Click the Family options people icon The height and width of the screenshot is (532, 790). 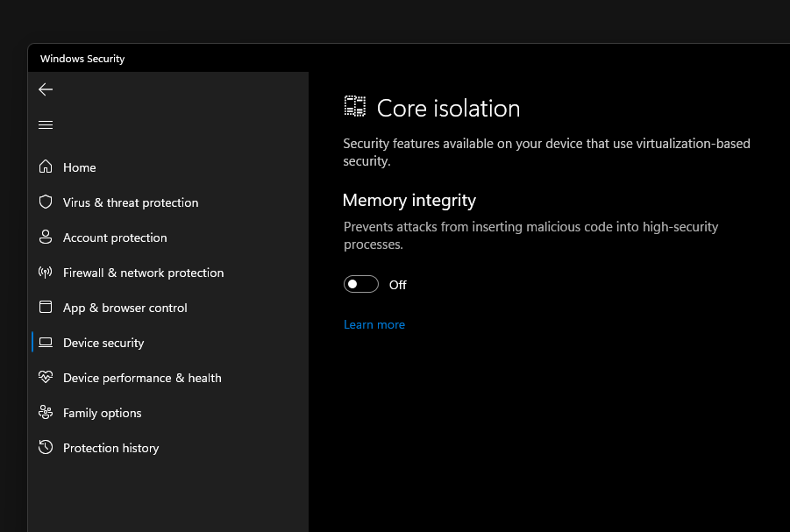pyautogui.click(x=46, y=413)
